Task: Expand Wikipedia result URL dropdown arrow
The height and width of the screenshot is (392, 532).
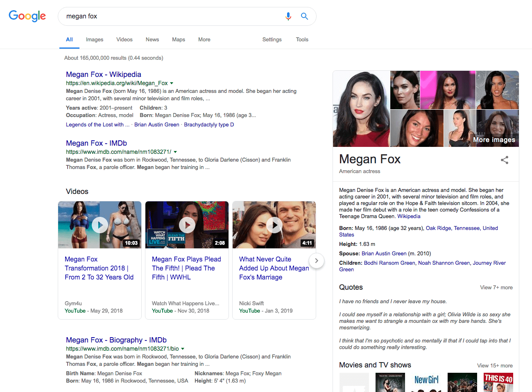Action: click(172, 83)
